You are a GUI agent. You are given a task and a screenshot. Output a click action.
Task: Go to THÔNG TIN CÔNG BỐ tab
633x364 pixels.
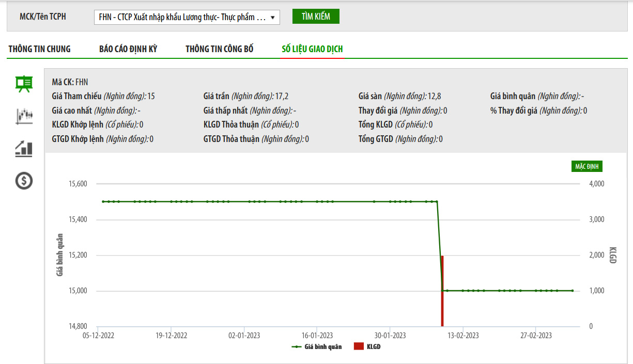coord(220,49)
